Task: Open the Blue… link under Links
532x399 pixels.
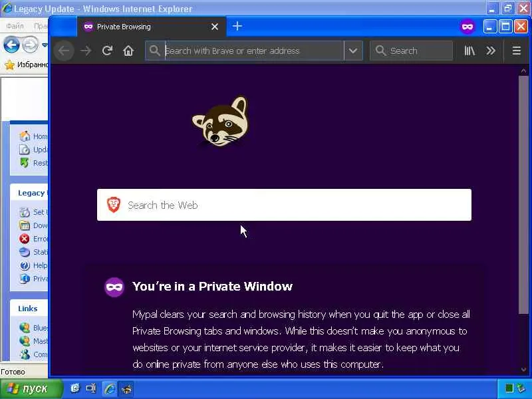Action: click(x=34, y=328)
